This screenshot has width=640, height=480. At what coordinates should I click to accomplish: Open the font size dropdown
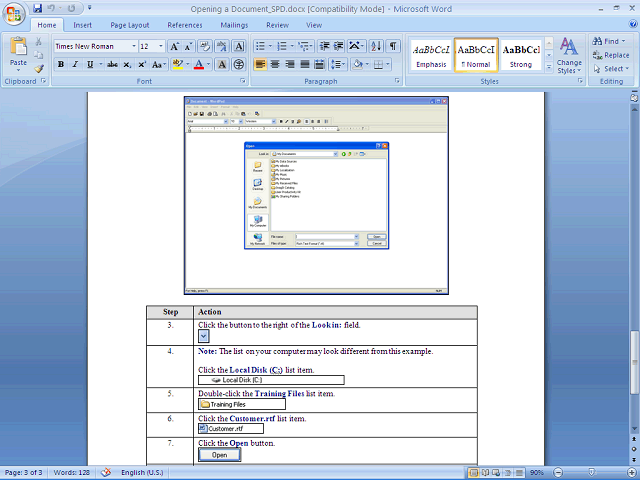click(161, 46)
